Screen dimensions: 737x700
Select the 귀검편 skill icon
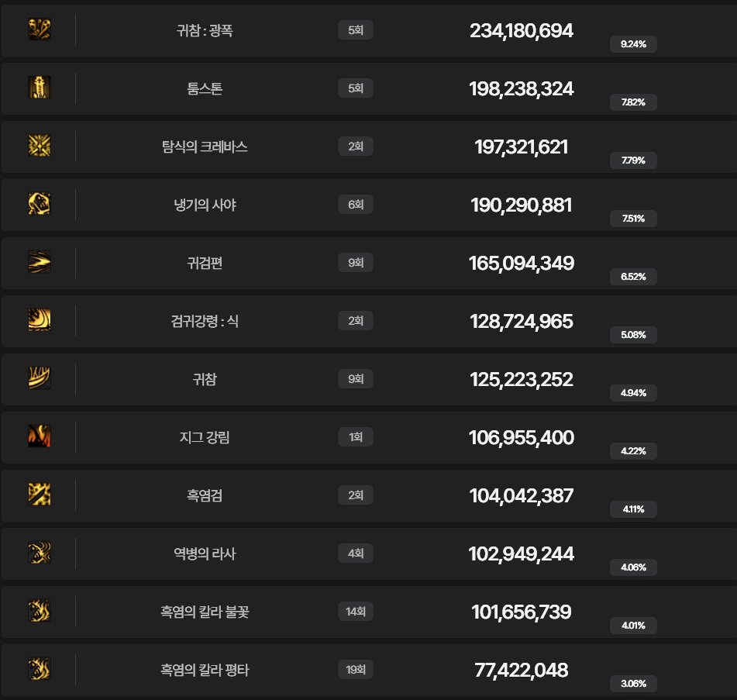40,263
